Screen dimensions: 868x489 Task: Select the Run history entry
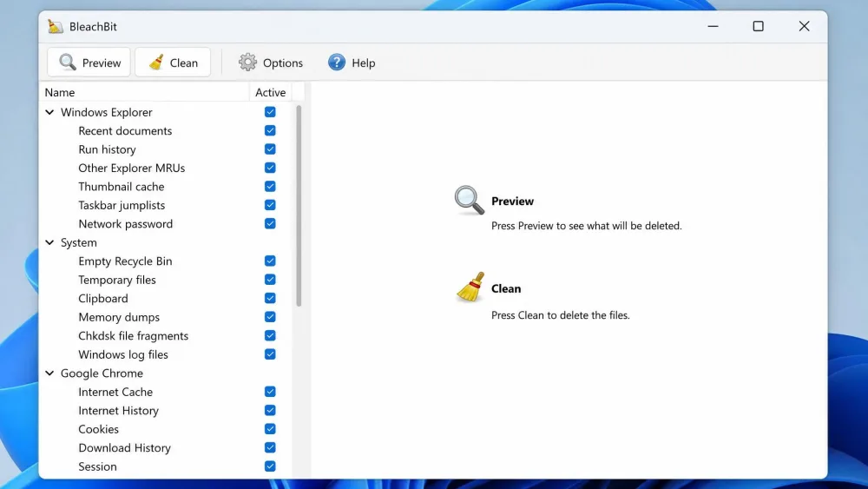point(107,149)
